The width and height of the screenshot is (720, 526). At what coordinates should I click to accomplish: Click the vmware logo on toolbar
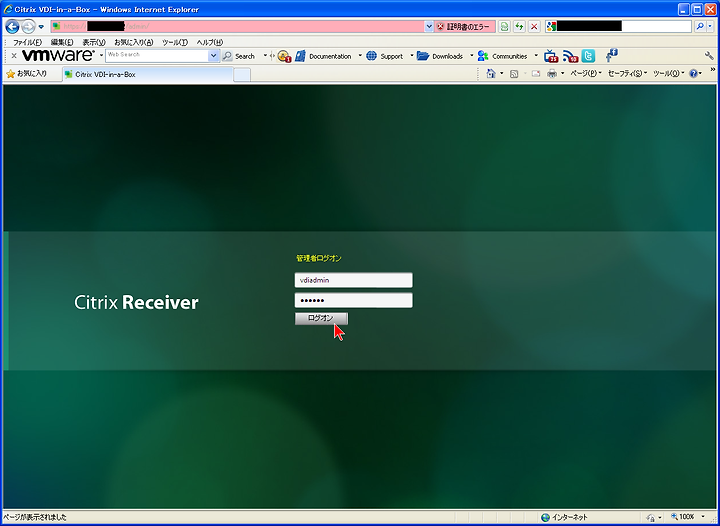[58, 56]
